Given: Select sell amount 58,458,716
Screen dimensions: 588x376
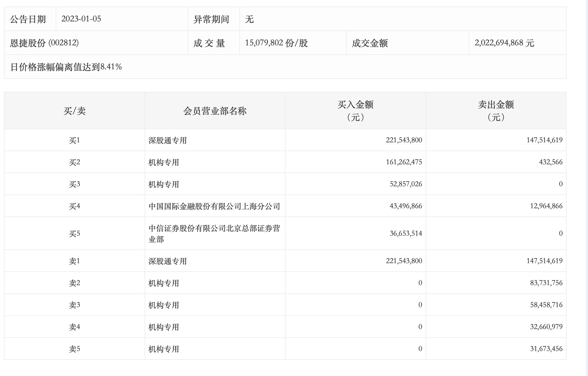Looking at the screenshot, I should click(546, 305).
